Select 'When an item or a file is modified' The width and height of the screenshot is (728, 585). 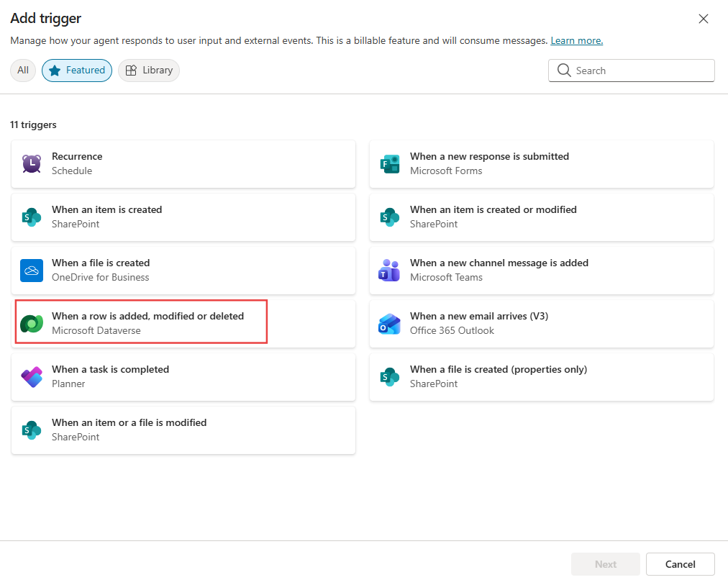[183, 430]
